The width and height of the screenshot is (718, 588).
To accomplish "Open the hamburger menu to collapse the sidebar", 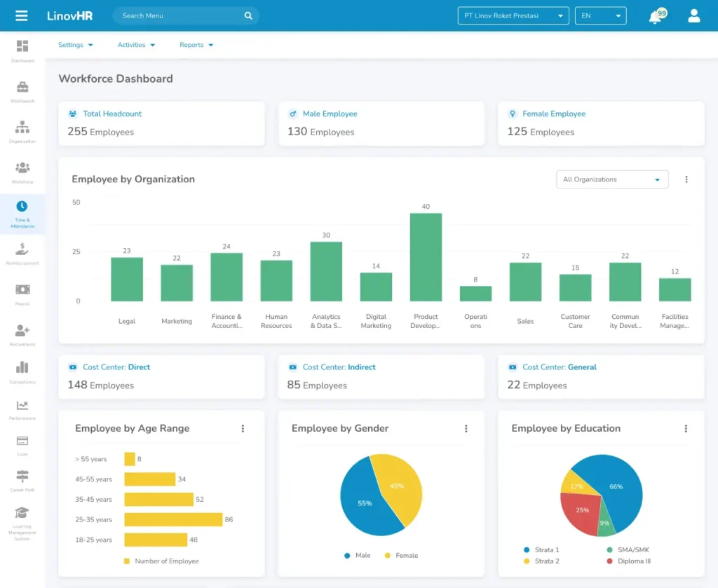I will [x=21, y=15].
